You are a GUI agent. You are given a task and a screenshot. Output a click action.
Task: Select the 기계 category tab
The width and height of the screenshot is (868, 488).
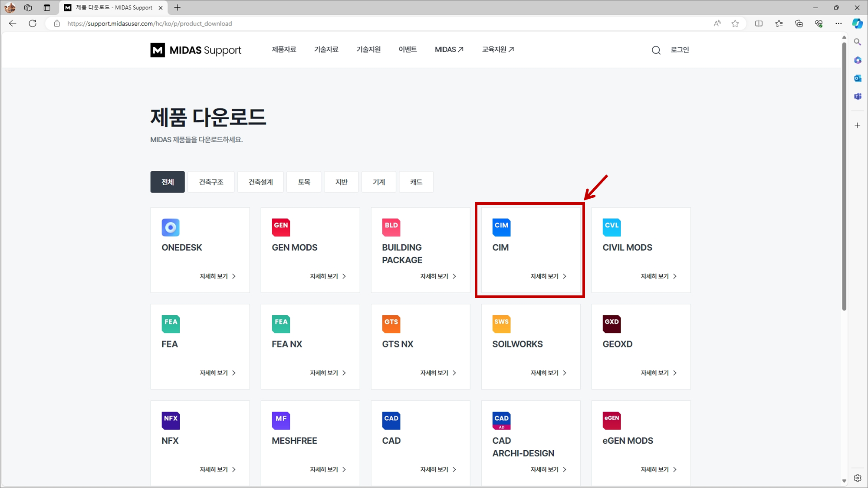378,182
